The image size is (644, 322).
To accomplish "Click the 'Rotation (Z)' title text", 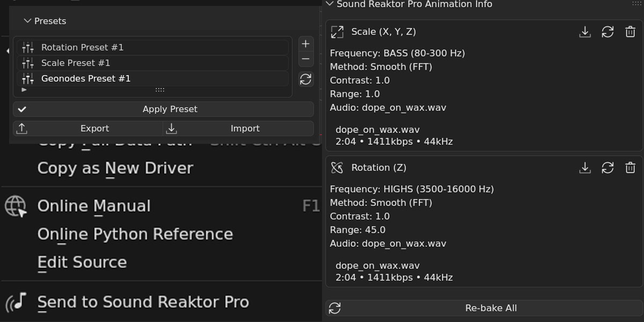I will pyautogui.click(x=379, y=167).
